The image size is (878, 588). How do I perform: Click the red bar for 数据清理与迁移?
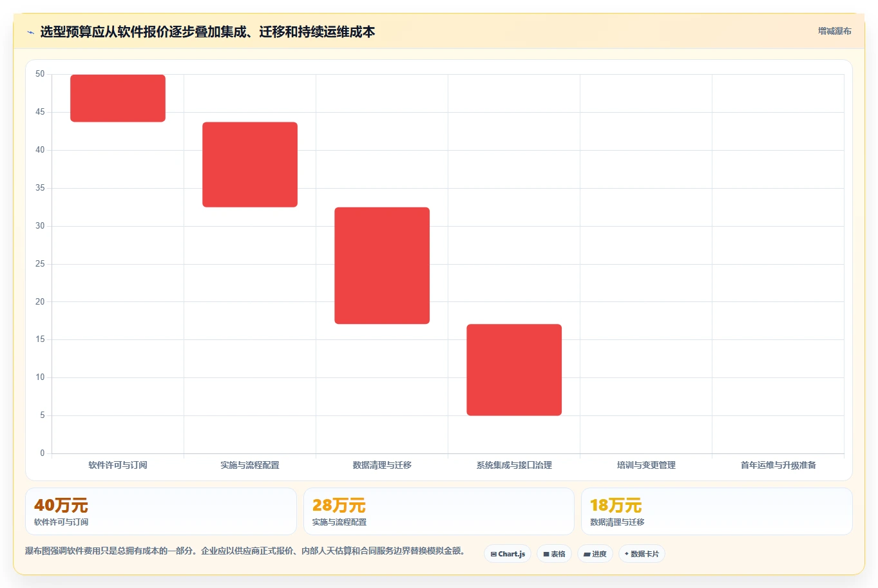pos(382,265)
